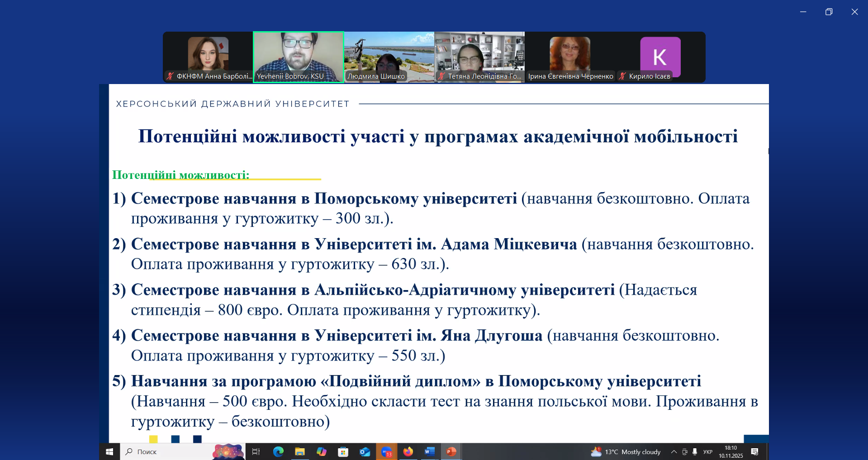Click the touch keyboard button in the tray
Viewport: 868px width, 460px height.
coord(754,451)
